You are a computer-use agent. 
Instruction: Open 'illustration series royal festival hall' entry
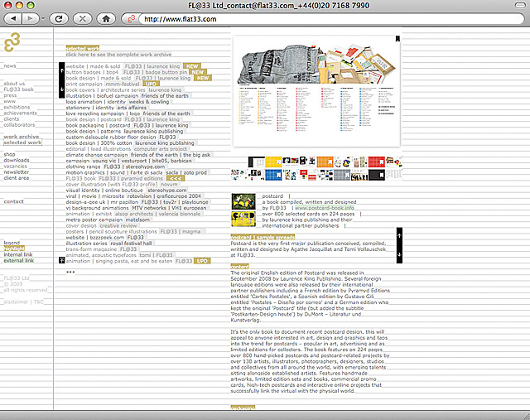click(x=109, y=244)
